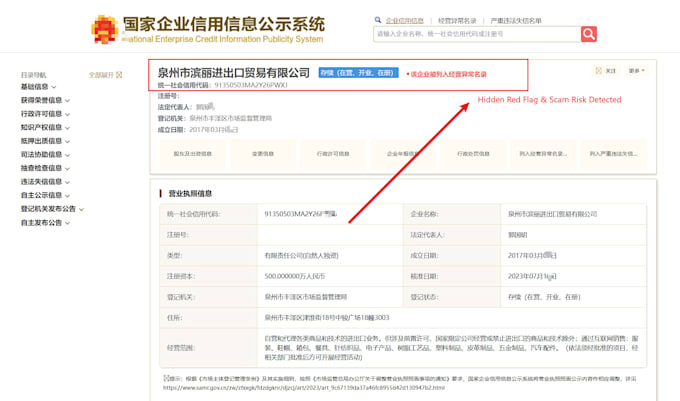Expand 基础信息 in sidebar
The width and height of the screenshot is (680, 401).
38,87
